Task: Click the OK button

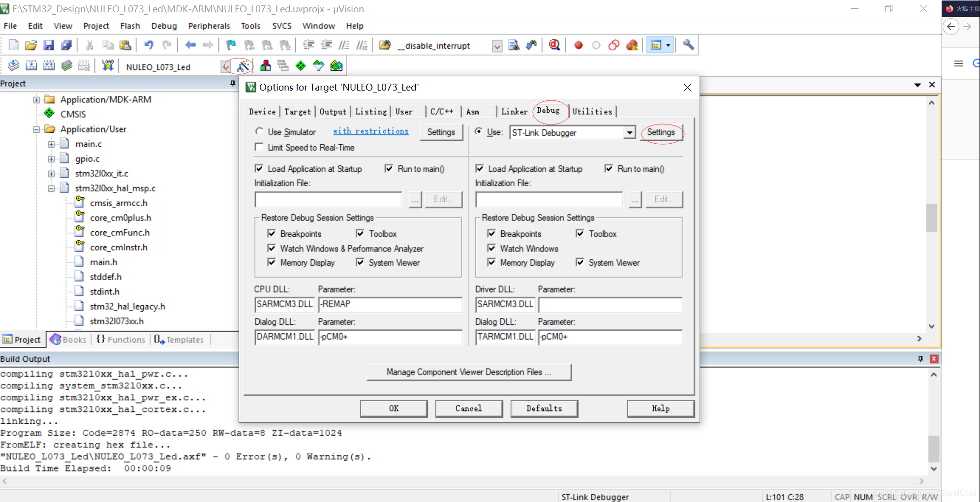Action: pos(394,408)
